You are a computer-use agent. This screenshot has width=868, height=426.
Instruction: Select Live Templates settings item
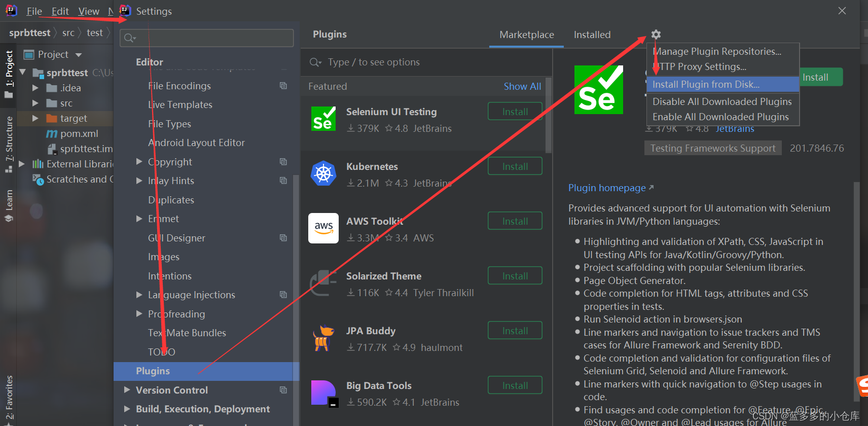click(180, 104)
